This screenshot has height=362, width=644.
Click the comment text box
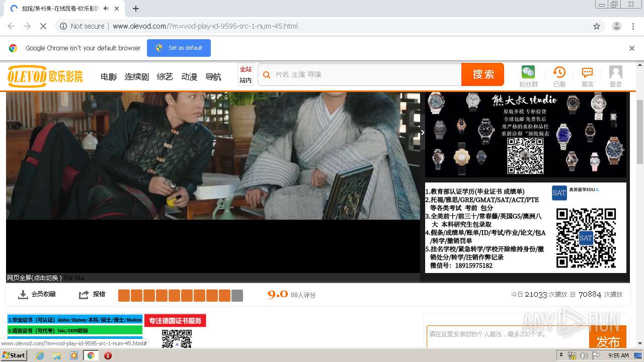pyautogui.click(x=508, y=337)
